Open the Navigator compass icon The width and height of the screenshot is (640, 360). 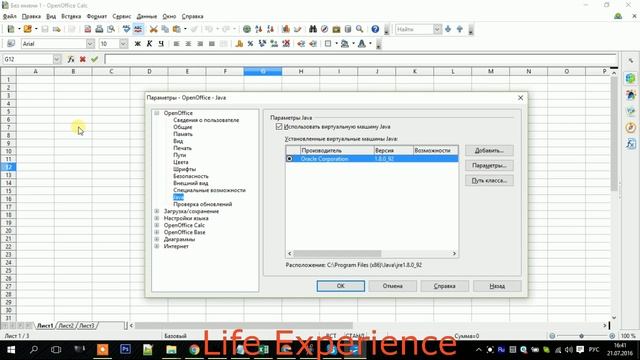pos(324,29)
